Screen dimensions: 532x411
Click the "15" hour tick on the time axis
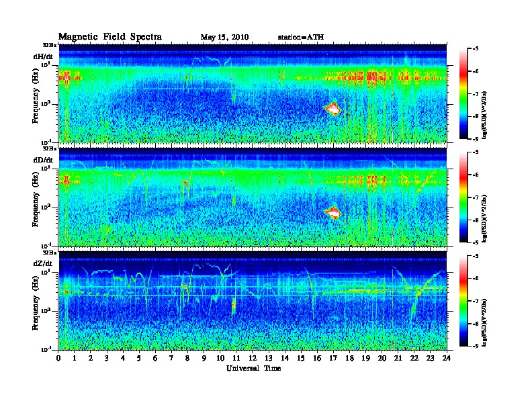click(x=301, y=358)
